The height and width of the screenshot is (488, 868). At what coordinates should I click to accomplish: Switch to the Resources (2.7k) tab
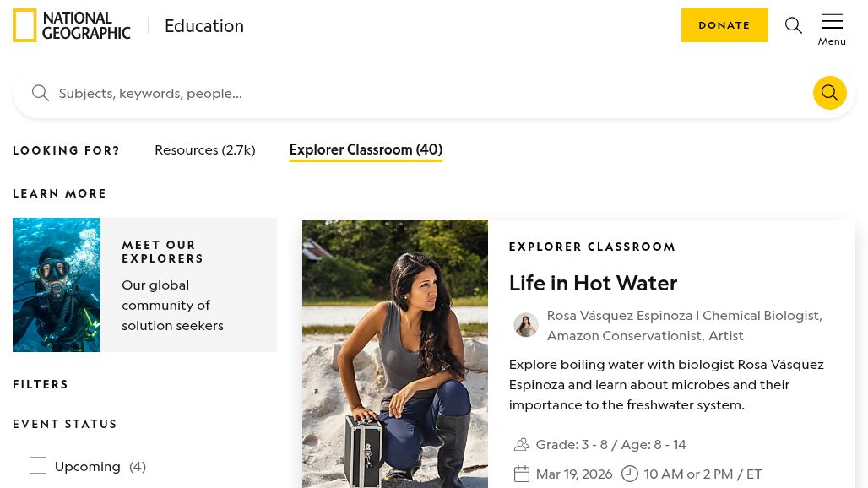204,149
